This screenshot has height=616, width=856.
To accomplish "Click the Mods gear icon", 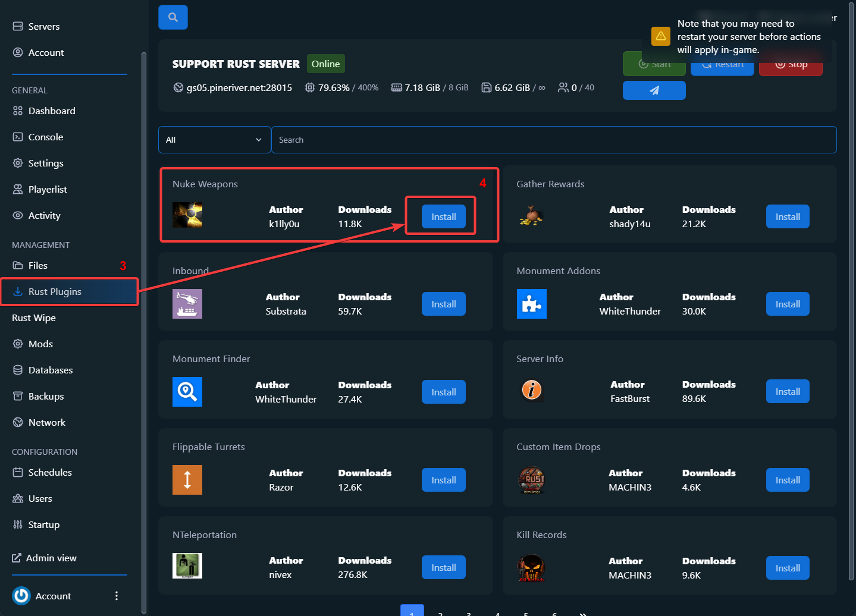I will 18,344.
